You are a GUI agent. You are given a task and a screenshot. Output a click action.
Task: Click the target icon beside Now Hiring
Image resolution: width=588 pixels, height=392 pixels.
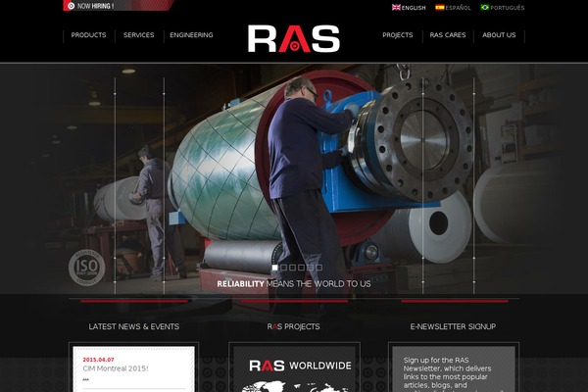71,6
